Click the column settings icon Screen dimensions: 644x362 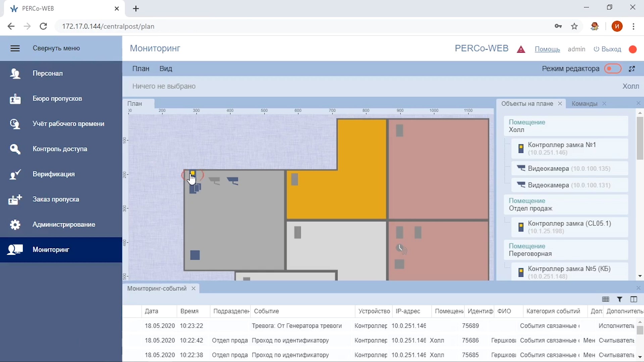pos(634,299)
